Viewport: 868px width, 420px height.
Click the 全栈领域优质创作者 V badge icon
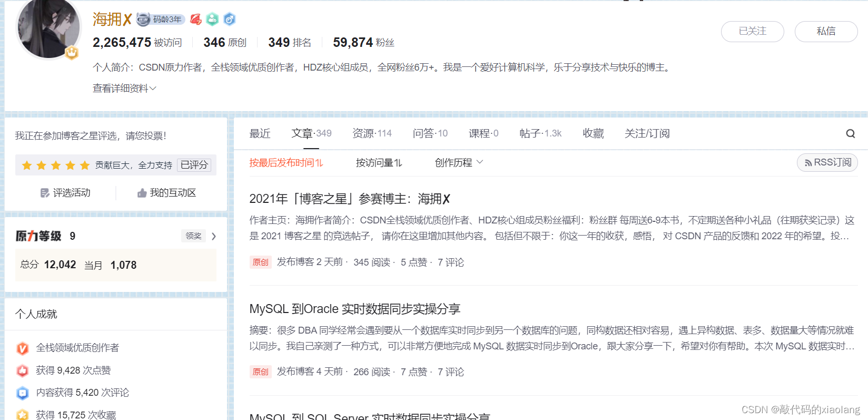tap(22, 348)
